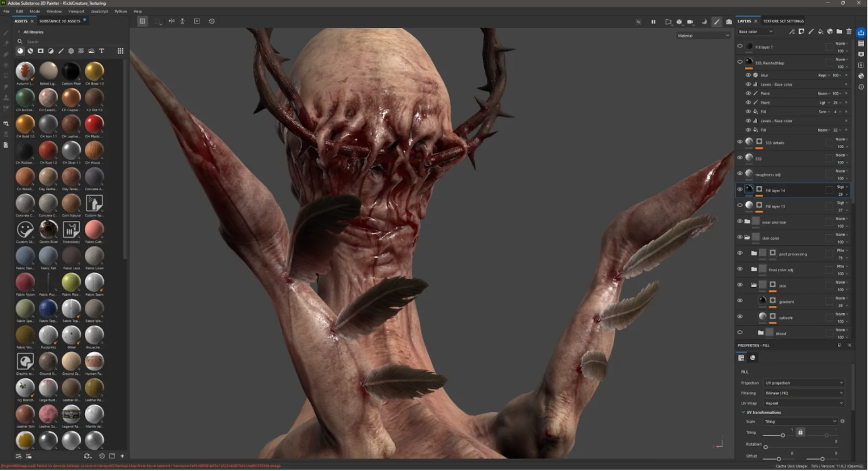Toggle visibility of SSS details layer
Image resolution: width=868 pixels, height=471 pixels.
click(740, 141)
